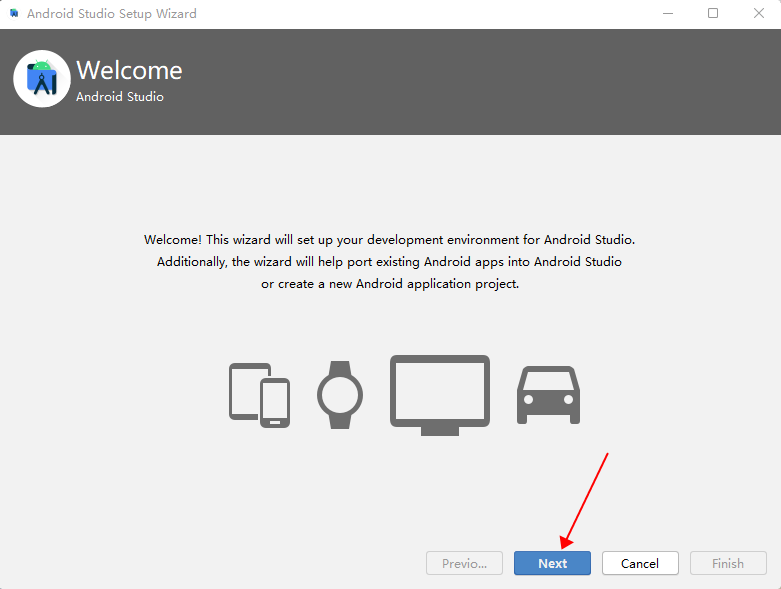Click the car Automotive icon
This screenshot has width=781, height=589.
(x=548, y=395)
